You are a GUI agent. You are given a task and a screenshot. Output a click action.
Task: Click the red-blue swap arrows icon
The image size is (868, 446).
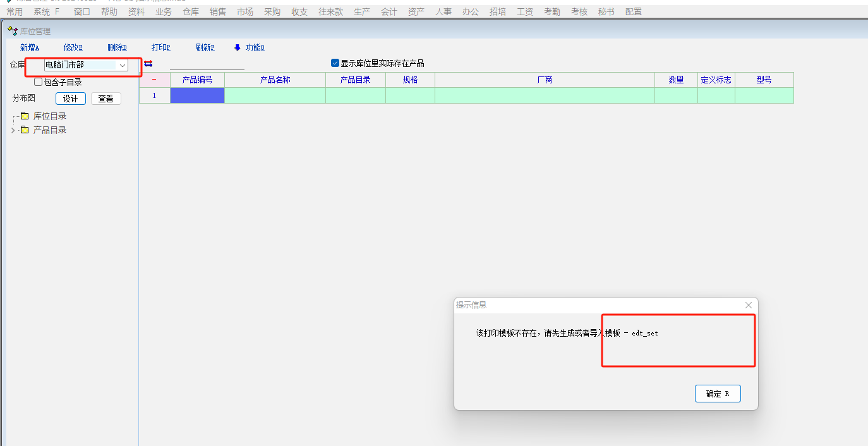[148, 64]
